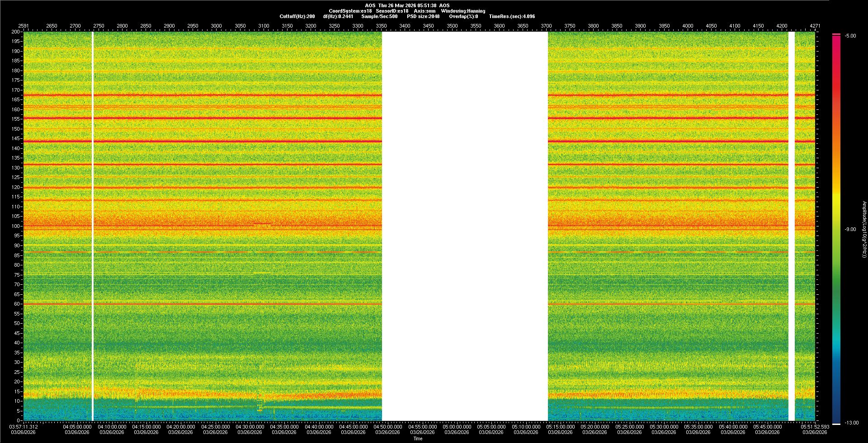Click the 05:15:00.000 time axis label
868x443 pixels.
click(561, 427)
